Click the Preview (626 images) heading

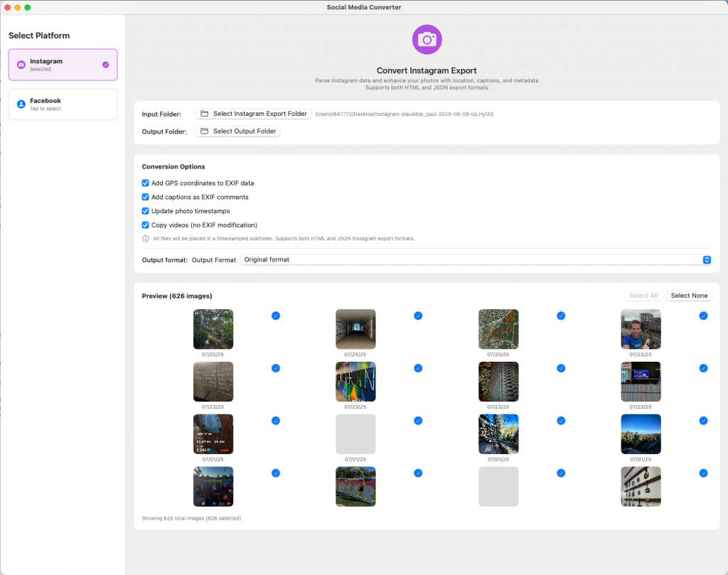coord(177,296)
